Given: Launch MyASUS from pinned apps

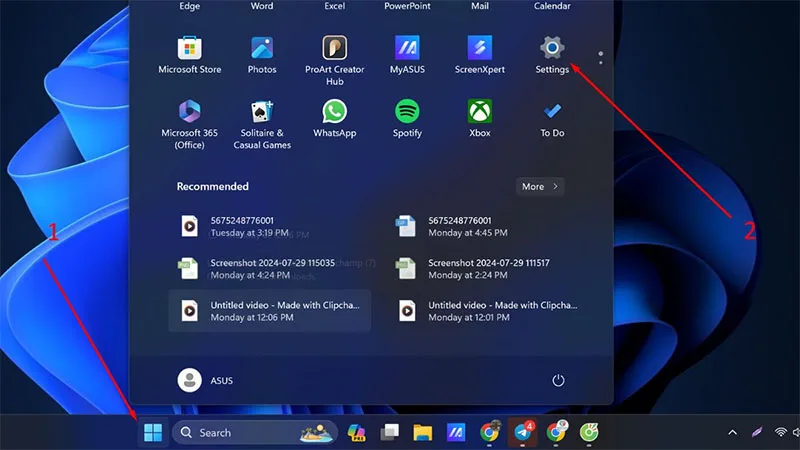Looking at the screenshot, I should 407,55.
